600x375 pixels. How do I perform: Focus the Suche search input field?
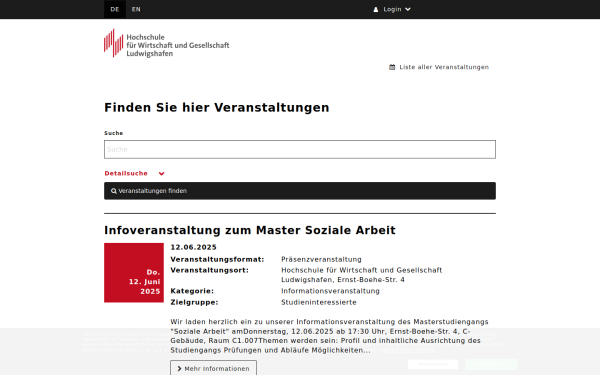[300, 149]
